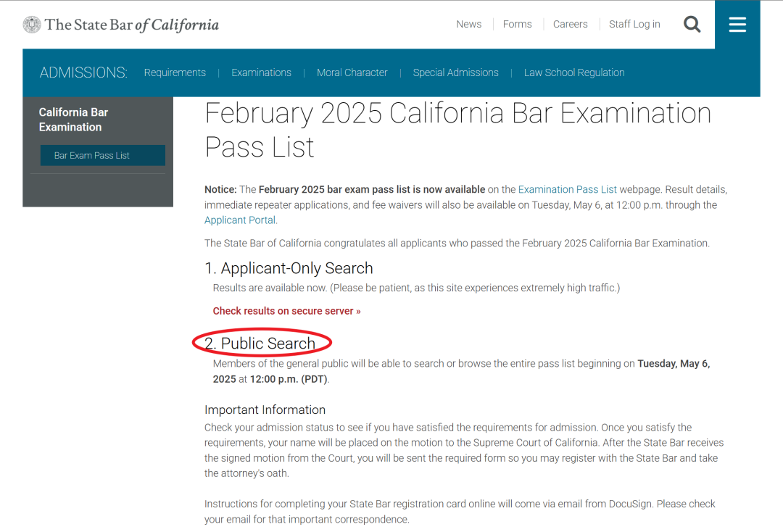The image size is (783, 532).
Task: Click the ADMISSIONS section heading
Action: [83, 72]
